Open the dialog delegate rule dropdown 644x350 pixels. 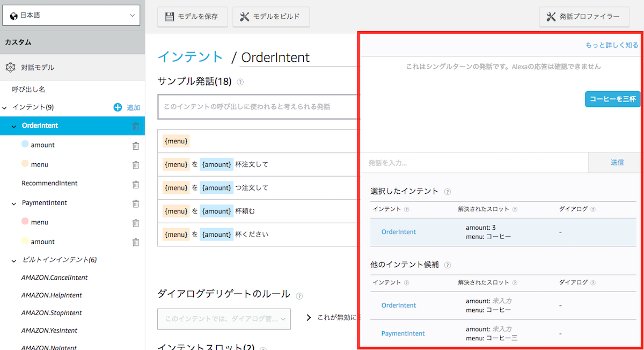click(x=224, y=319)
